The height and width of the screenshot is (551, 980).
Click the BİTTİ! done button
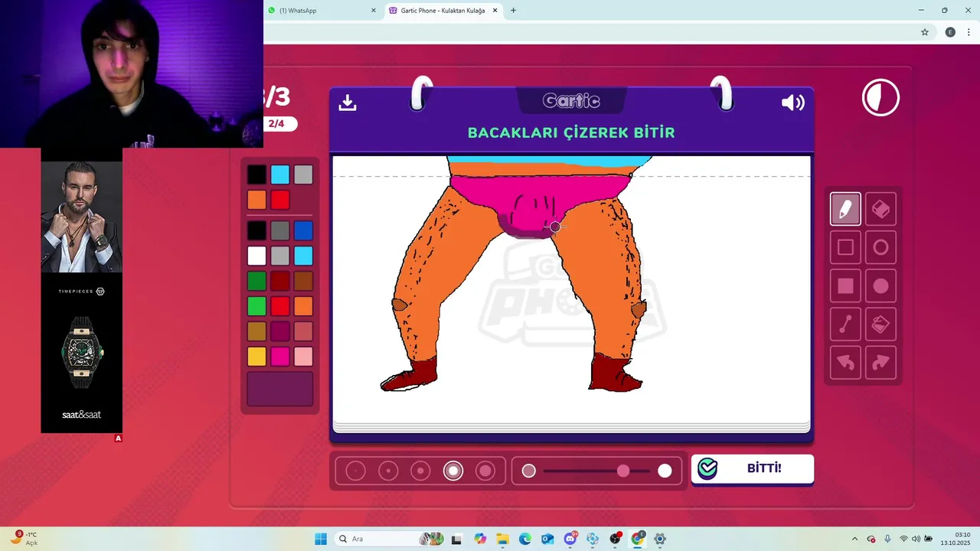tap(752, 469)
